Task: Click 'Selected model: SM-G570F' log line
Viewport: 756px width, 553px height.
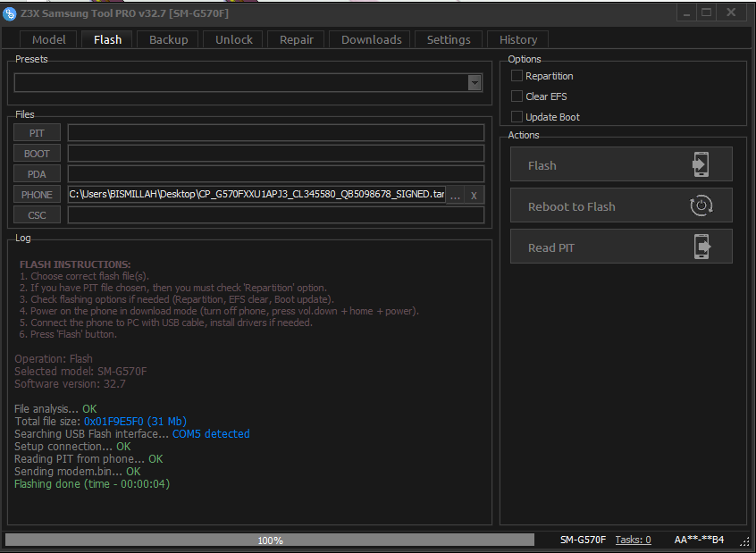Action: tap(80, 372)
